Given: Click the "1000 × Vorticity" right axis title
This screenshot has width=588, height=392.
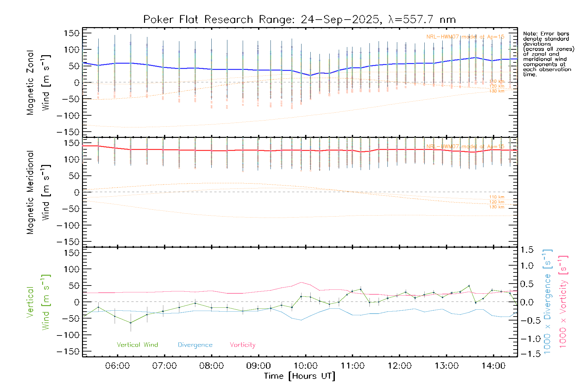Looking at the screenshot, I should pos(563,302).
